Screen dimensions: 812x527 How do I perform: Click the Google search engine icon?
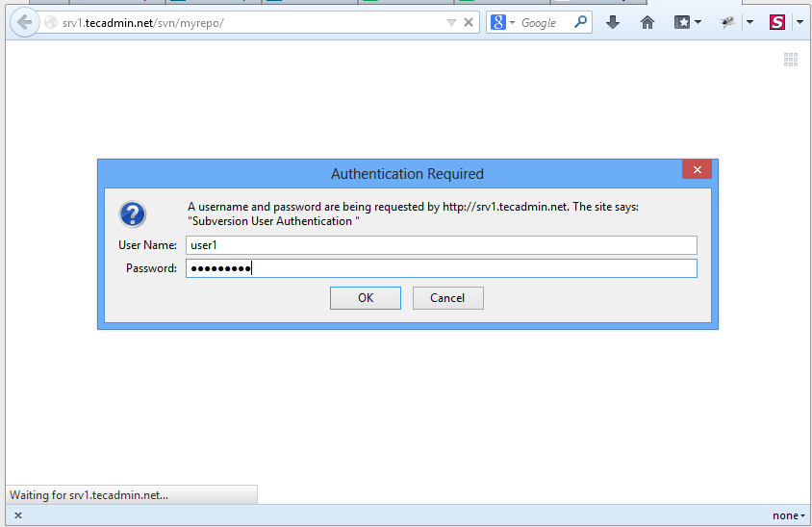coord(498,22)
